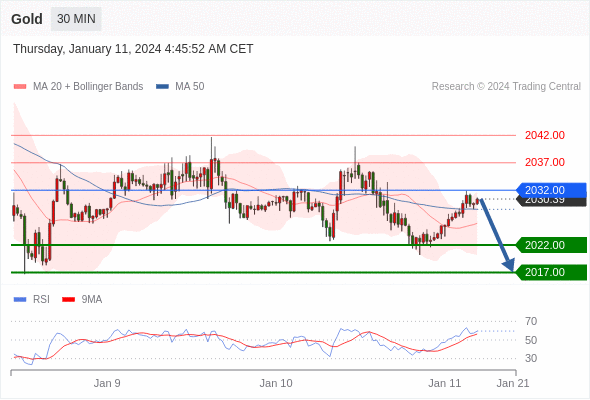Click the red 9MA legend swatch
This screenshot has width=590, height=400.
pyautogui.click(x=68, y=300)
